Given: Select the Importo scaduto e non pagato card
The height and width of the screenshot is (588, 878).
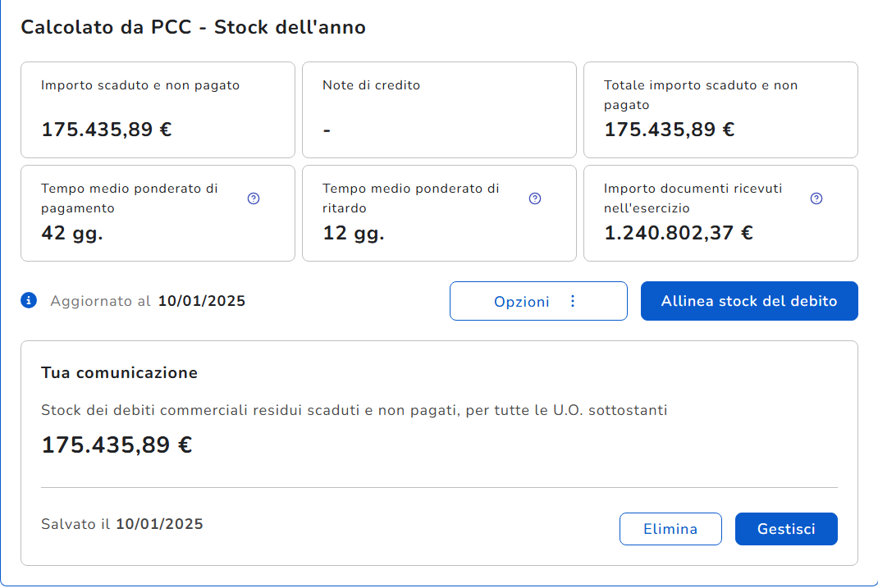Looking at the screenshot, I should click(x=158, y=110).
